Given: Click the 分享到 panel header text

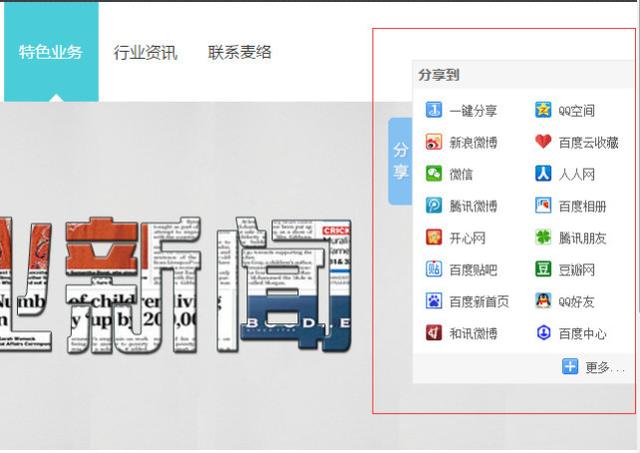Looking at the screenshot, I should 439,75.
